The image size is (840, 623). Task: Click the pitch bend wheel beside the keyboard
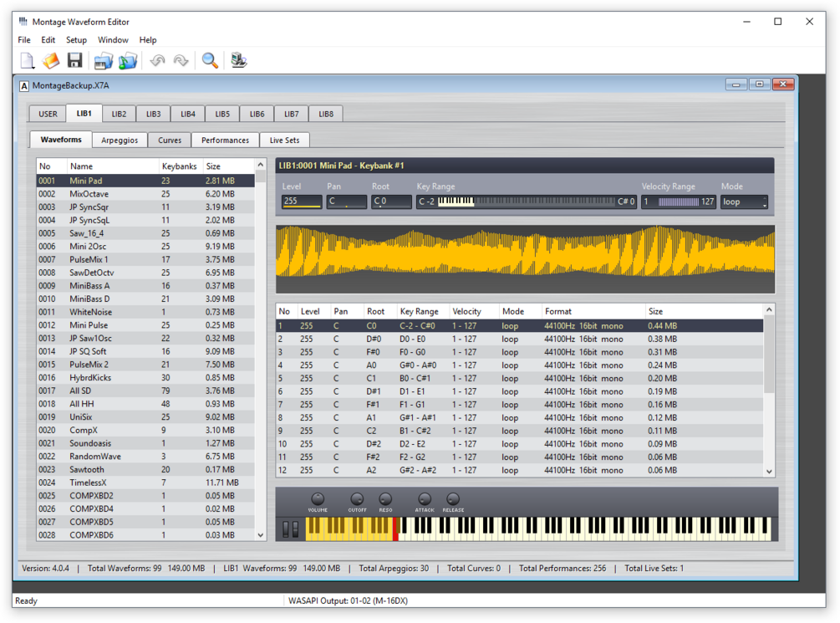pyautogui.click(x=286, y=529)
